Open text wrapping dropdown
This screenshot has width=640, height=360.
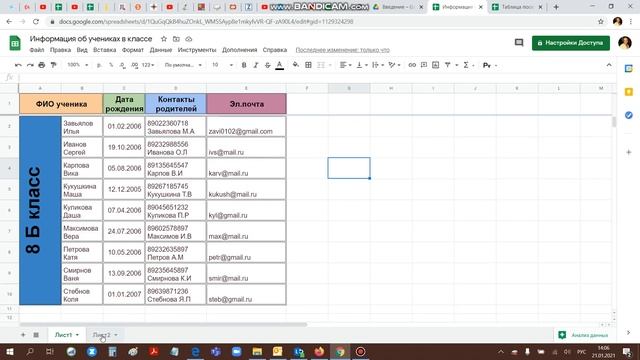[378, 65]
